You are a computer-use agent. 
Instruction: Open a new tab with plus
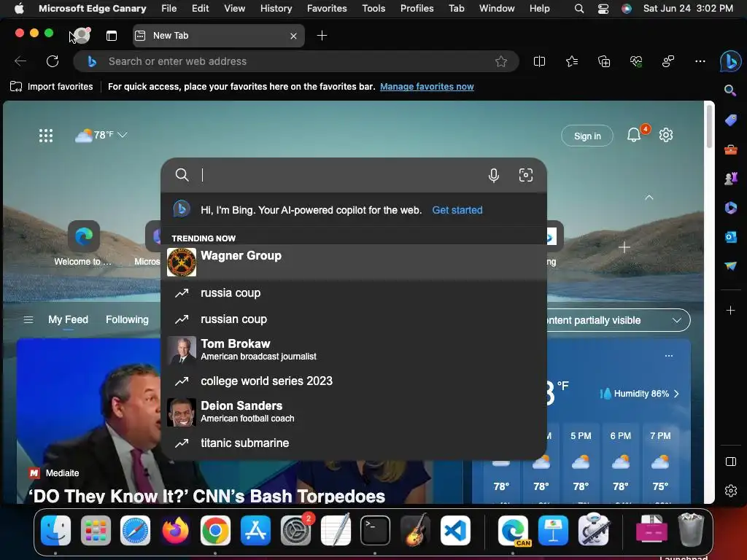coord(322,36)
